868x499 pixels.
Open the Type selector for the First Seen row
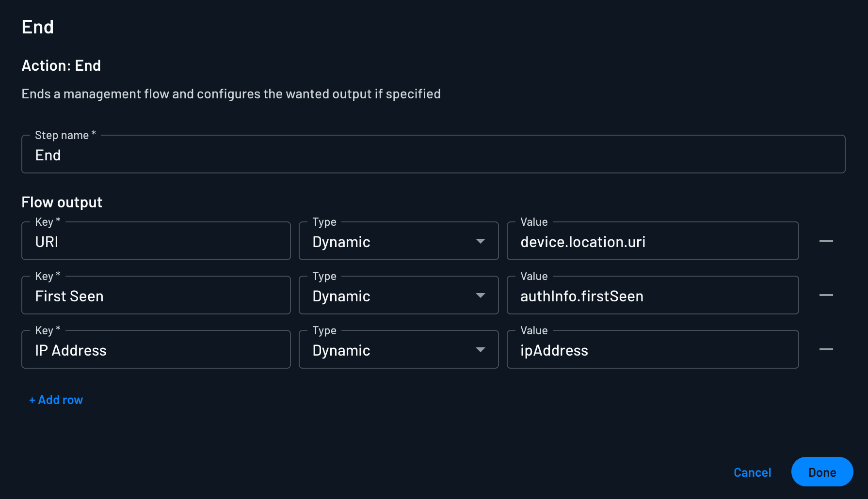(398, 295)
